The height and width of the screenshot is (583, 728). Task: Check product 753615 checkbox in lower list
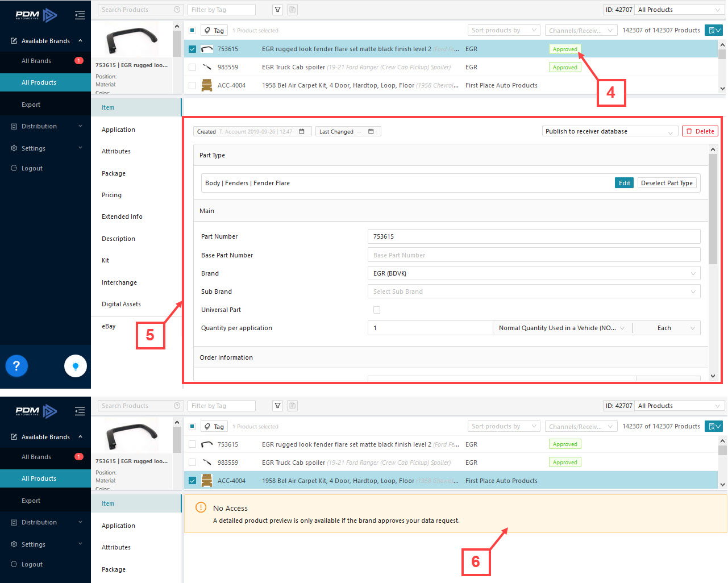192,444
